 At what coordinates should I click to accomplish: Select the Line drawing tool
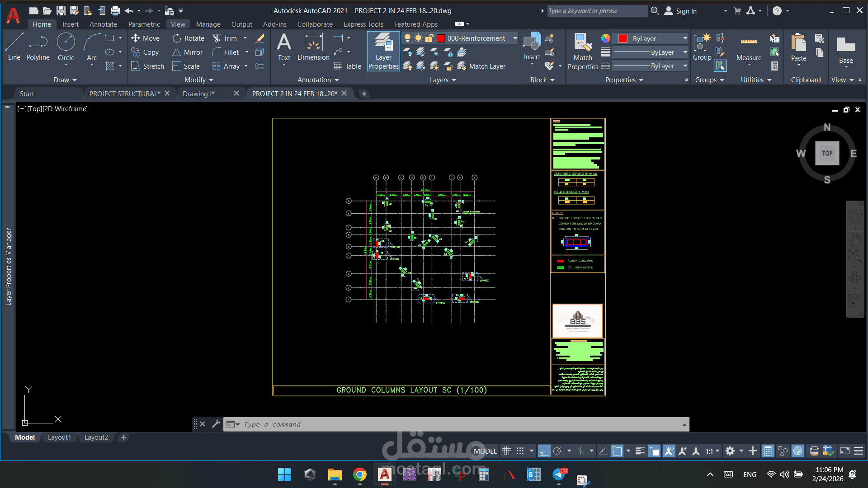tap(14, 47)
